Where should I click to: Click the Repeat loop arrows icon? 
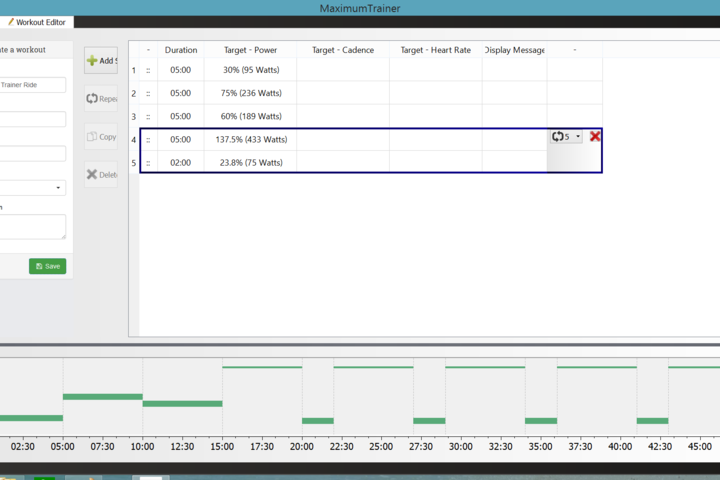click(93, 99)
